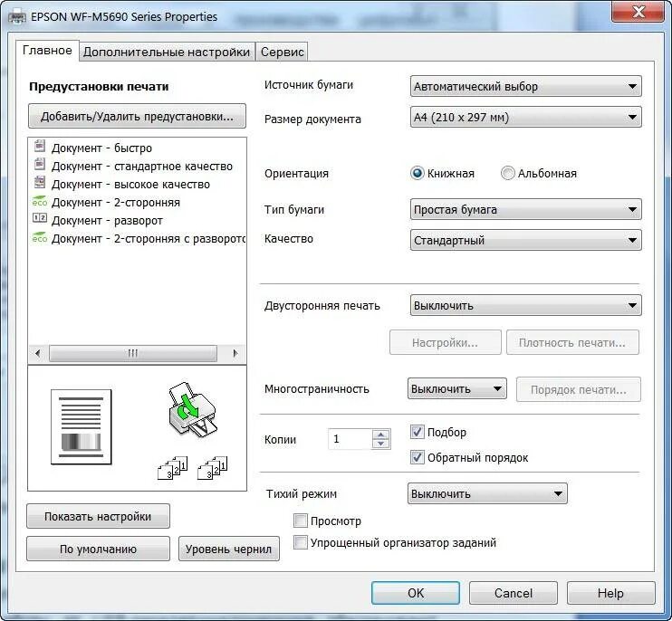Click the Cancel button
The image size is (672, 621).
[x=514, y=593]
